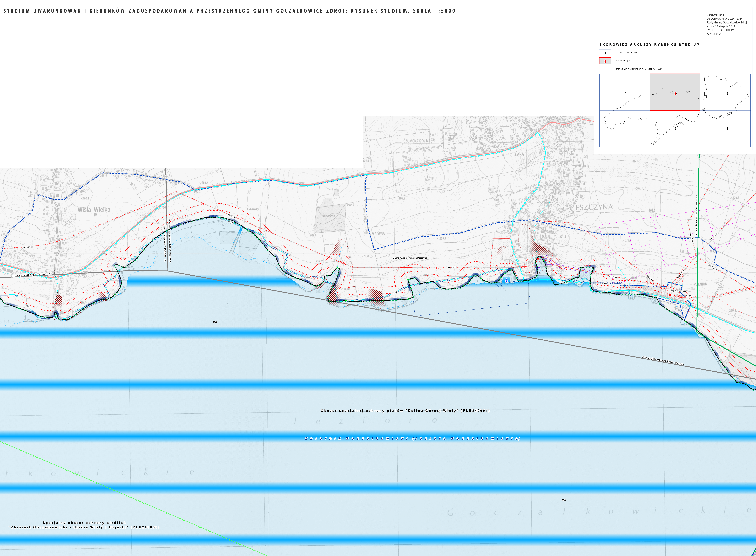Viewport: 756px width, 556px height.
Task: Click 'Kobiór - Pszczyna' coal deposit label on diagonal line
Action: [664, 361]
